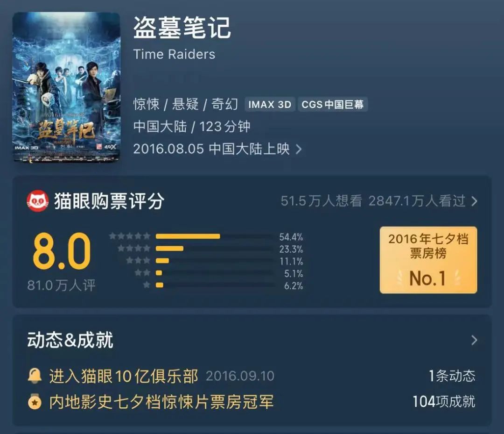Open 内地影史七夕档惊悚片票房冠军 achievement
Screen dimensions: 504x434
(161, 402)
